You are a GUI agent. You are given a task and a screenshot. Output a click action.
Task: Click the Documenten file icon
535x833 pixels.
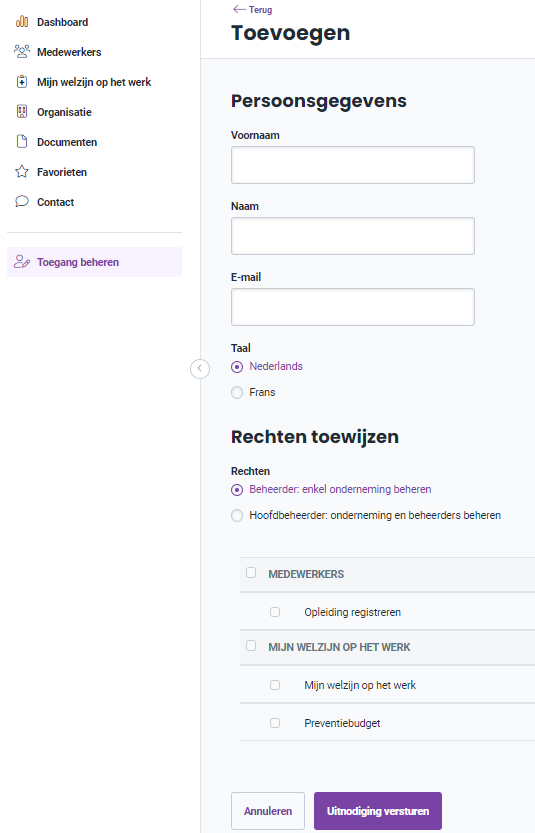(x=22, y=142)
